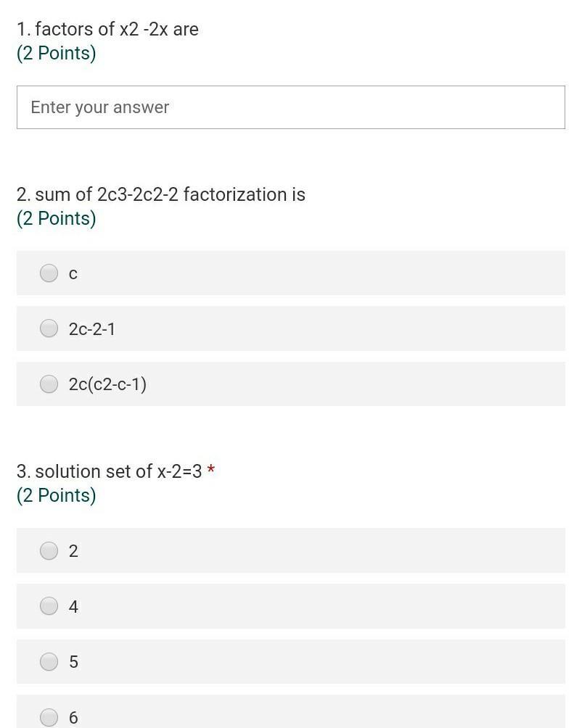
Task: Select the radio button beside '2c-2-1'
Action: pos(49,328)
